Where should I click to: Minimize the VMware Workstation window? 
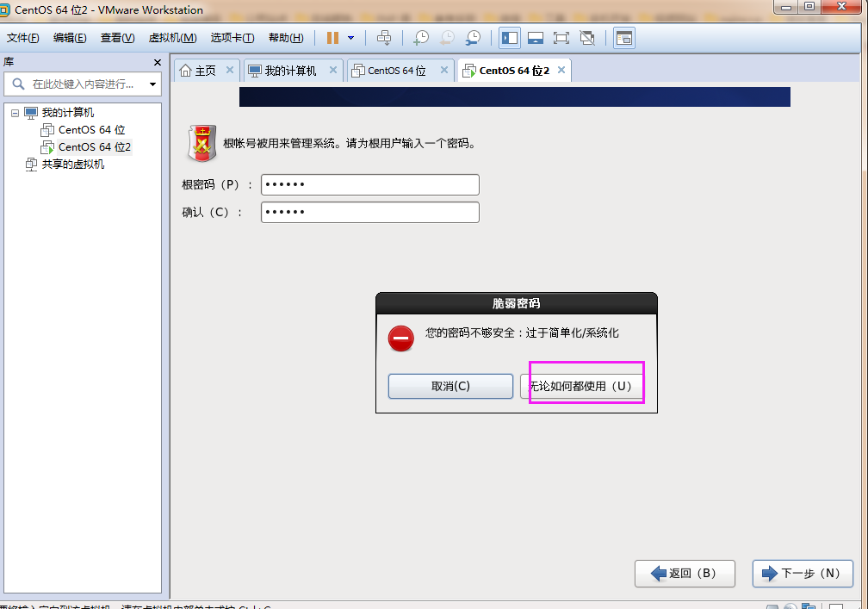click(786, 7)
